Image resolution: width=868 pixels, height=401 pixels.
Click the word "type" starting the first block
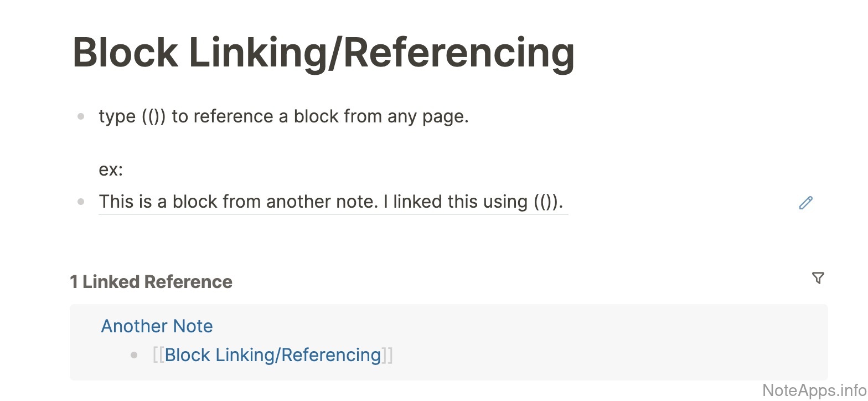[117, 117]
